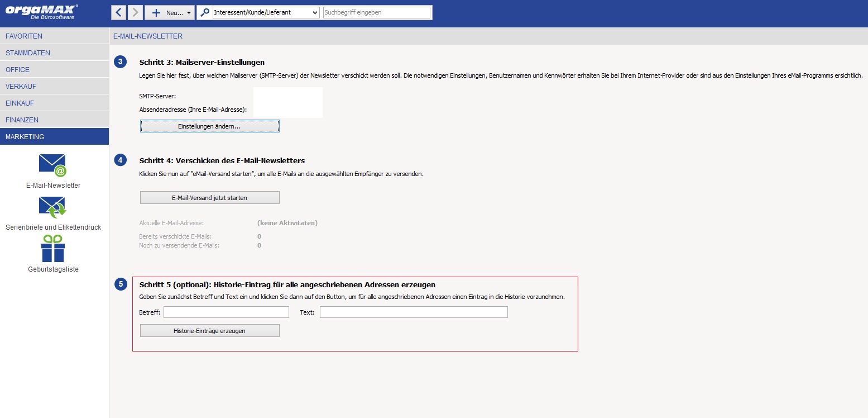
Task: Click the E-MAIL-NEWSLETTER page heading
Action: point(148,36)
